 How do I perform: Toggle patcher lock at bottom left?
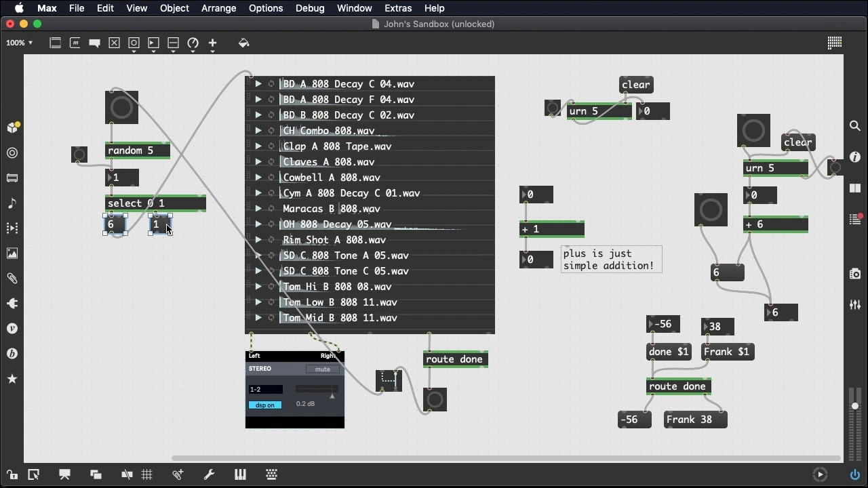[12, 474]
